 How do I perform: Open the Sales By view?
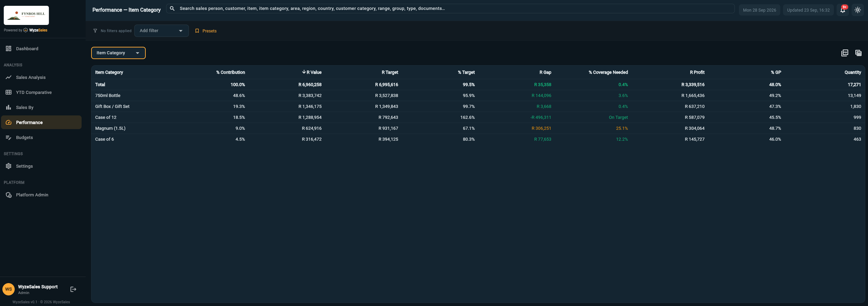point(41,107)
